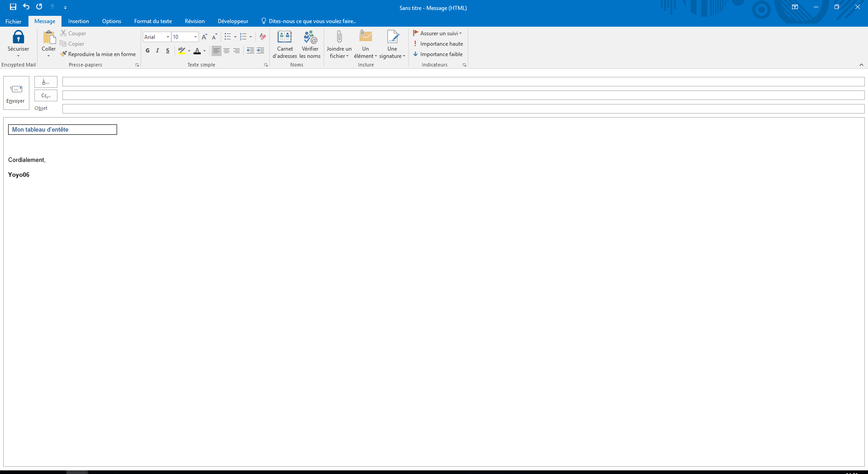Click into the À recipient field
868x474 pixels.
pos(463,82)
